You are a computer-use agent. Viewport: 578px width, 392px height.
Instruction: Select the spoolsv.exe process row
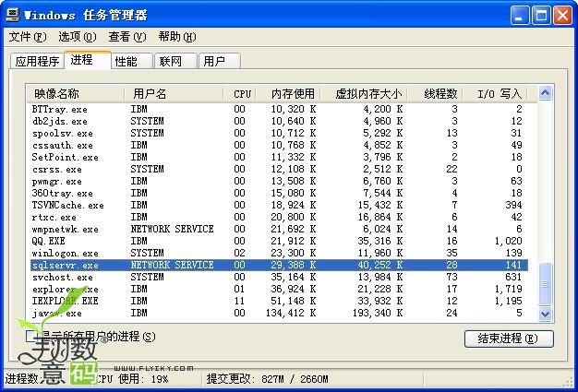[279, 133]
